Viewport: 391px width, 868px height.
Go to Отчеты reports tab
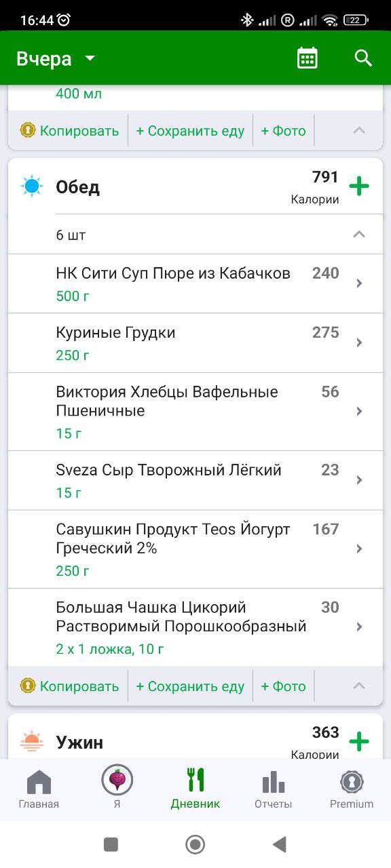click(x=273, y=791)
